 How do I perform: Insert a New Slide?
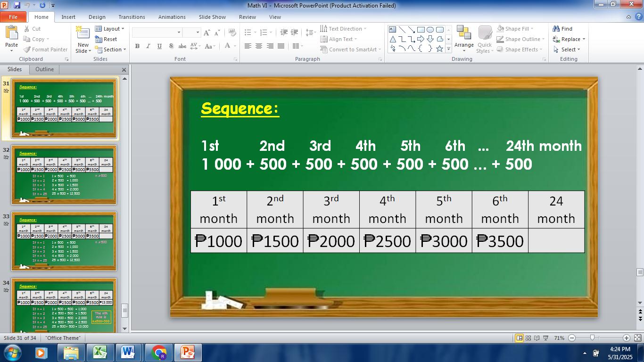coord(83,40)
